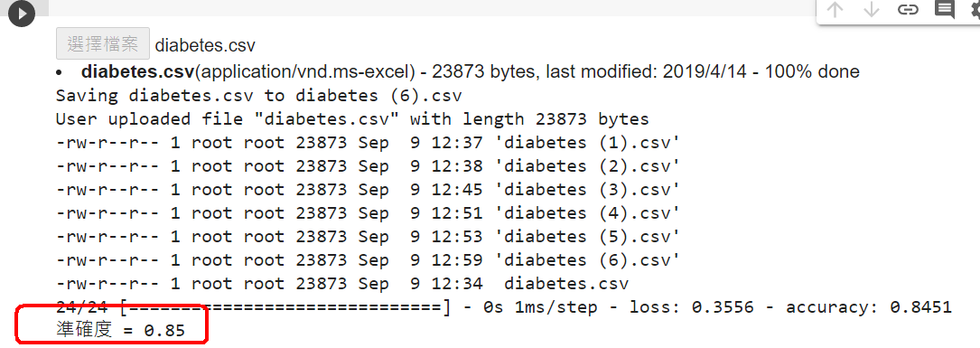Click the accuracy: 0.8451 value
The image size is (980, 348).
click(869, 307)
